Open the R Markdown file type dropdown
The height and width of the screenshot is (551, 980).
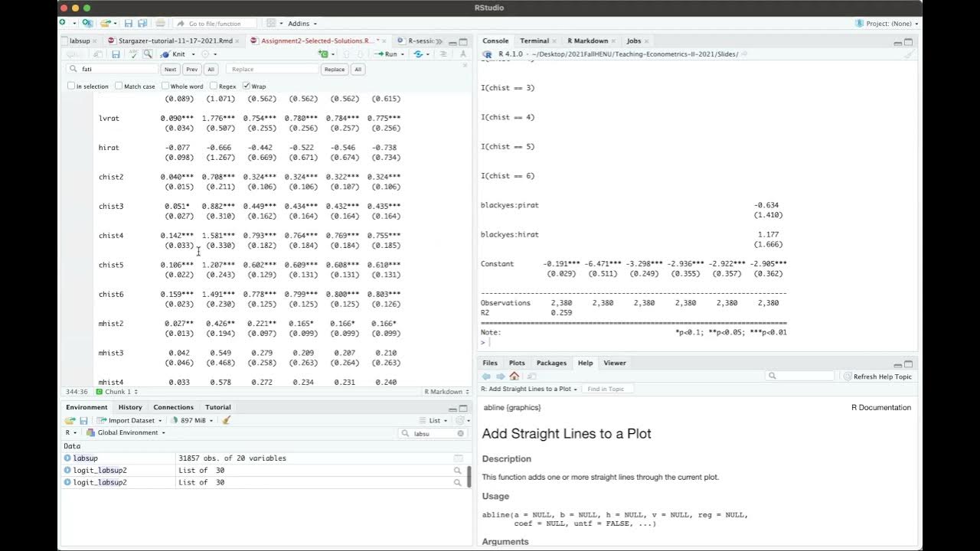coord(447,392)
